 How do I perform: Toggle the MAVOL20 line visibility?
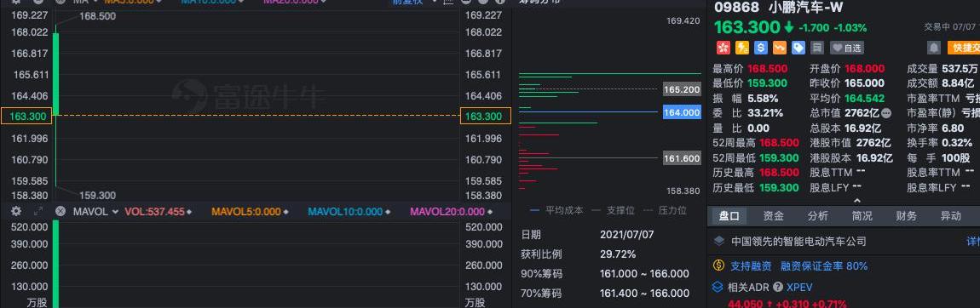(x=489, y=212)
